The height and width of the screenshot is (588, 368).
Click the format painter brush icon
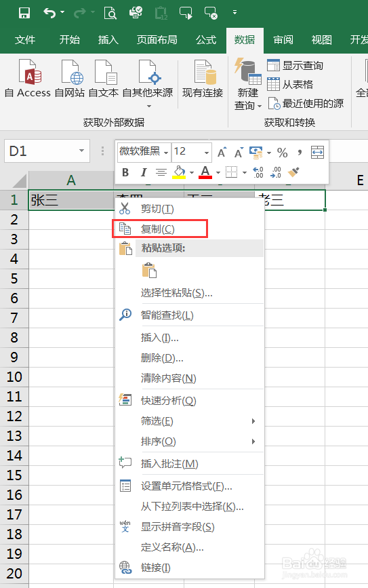(294, 172)
